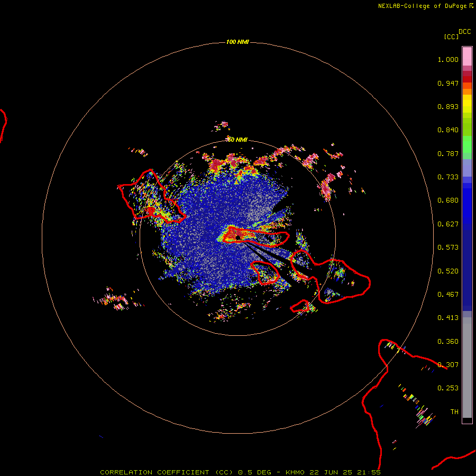This screenshot has width=476, height=476.
Task: Click the 0.787 scale value
Action: click(448, 153)
